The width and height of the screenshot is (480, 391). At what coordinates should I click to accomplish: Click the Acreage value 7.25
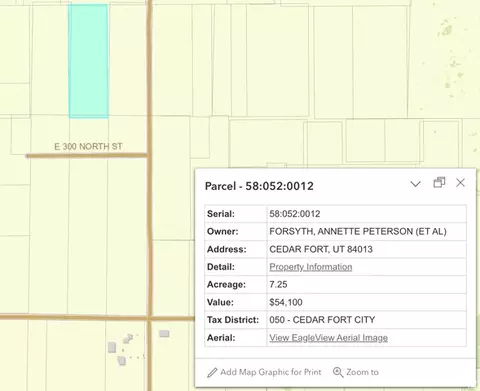[x=278, y=284]
